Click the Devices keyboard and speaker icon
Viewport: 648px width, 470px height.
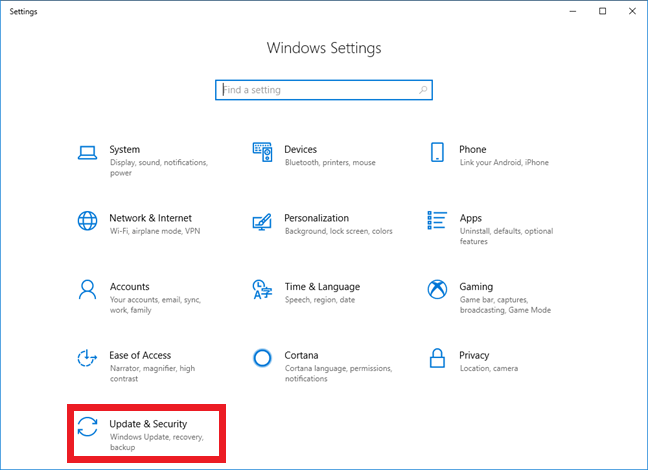[x=262, y=152]
